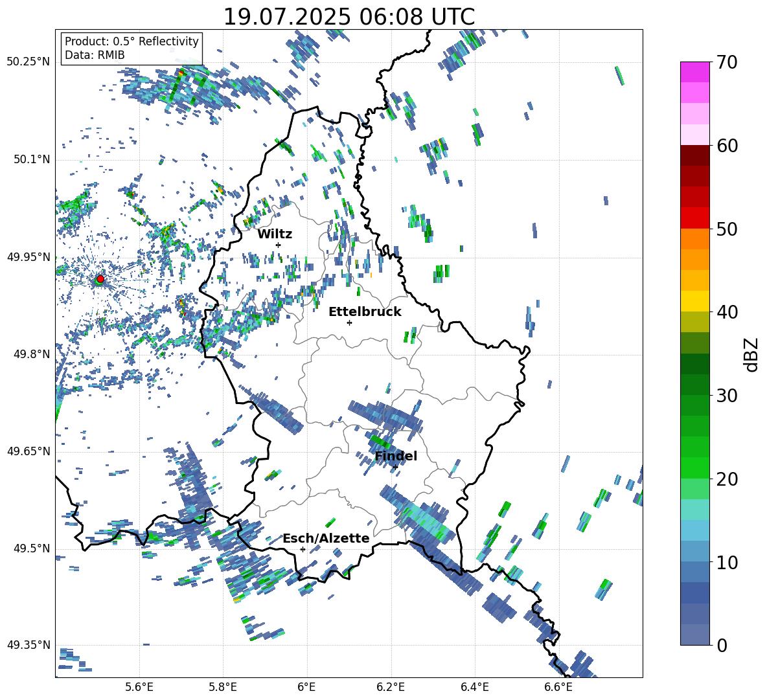Click the red radar site marker
The image size is (767, 700).
(x=100, y=278)
